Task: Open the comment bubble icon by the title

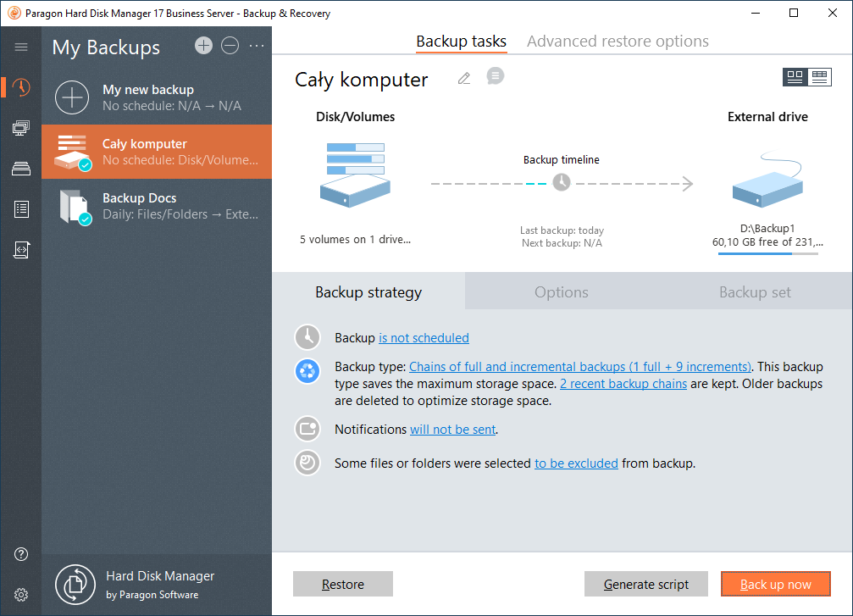Action: pyautogui.click(x=495, y=76)
